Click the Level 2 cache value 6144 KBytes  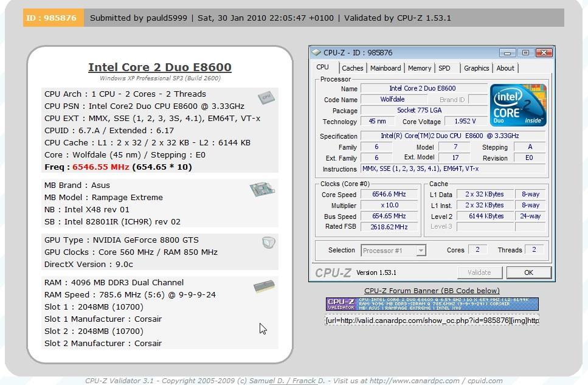[485, 216]
